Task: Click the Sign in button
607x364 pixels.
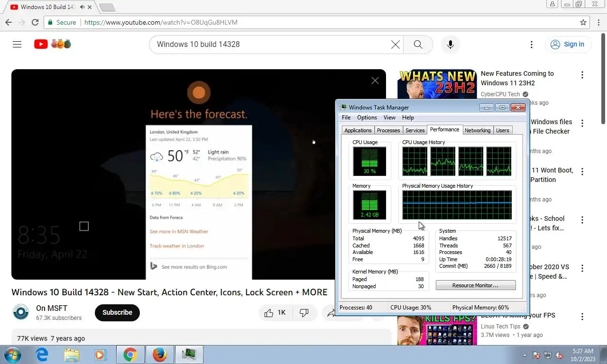Action: tap(568, 44)
